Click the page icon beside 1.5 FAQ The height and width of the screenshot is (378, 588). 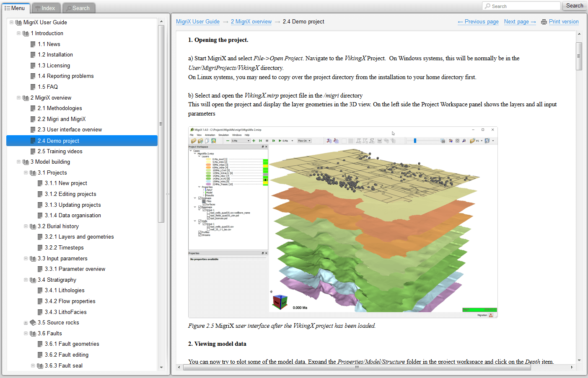(33, 87)
